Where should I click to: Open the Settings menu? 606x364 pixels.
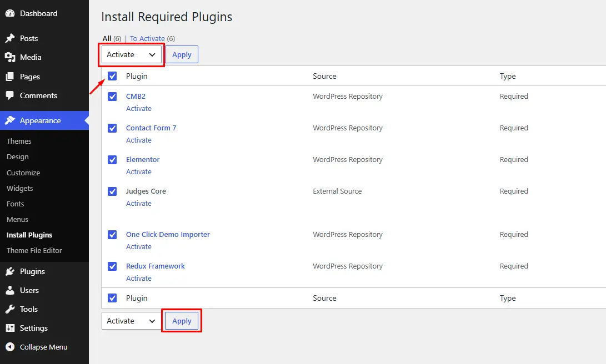click(34, 328)
